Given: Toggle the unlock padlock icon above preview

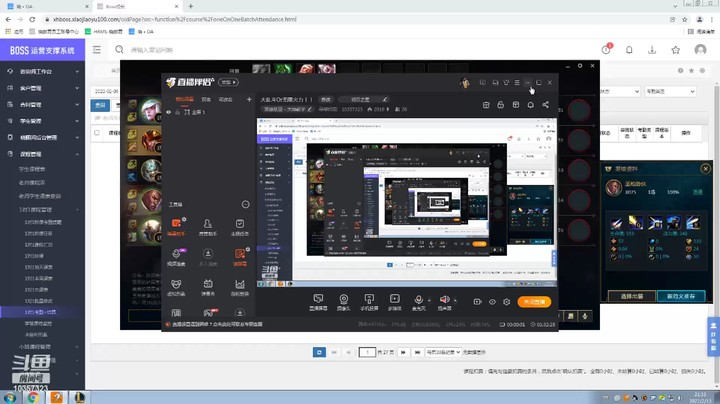Looking at the screenshot, I should 501,105.
